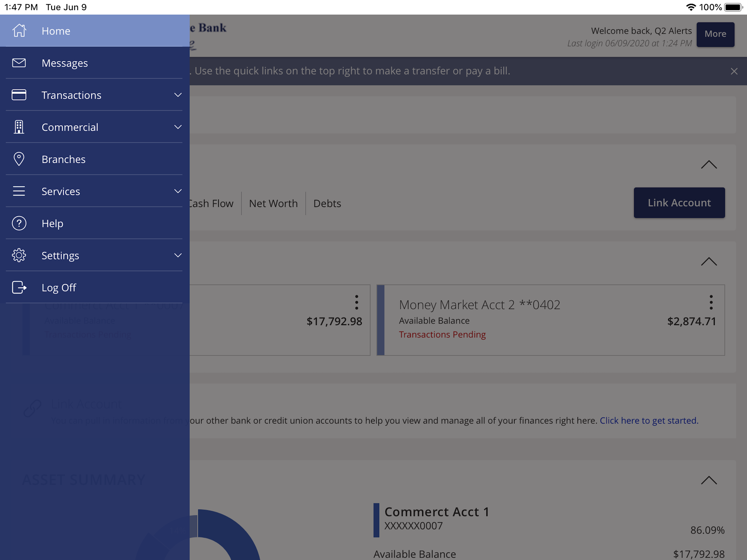The image size is (747, 560).
Task: Dismiss the quick links banner with X
Action: tap(734, 71)
